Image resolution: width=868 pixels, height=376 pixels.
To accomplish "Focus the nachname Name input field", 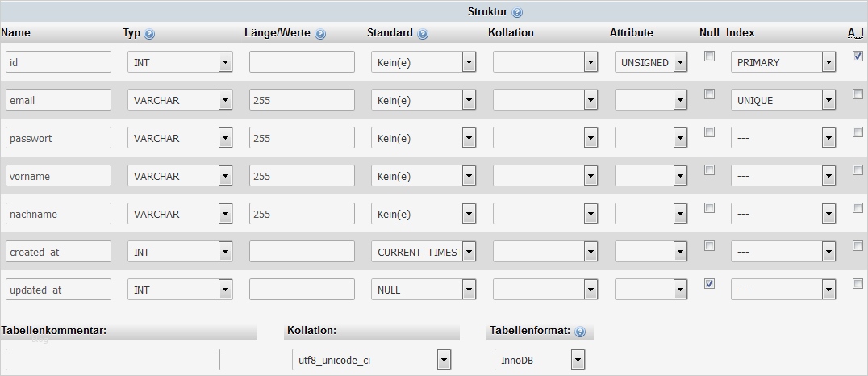I will 58,214.
